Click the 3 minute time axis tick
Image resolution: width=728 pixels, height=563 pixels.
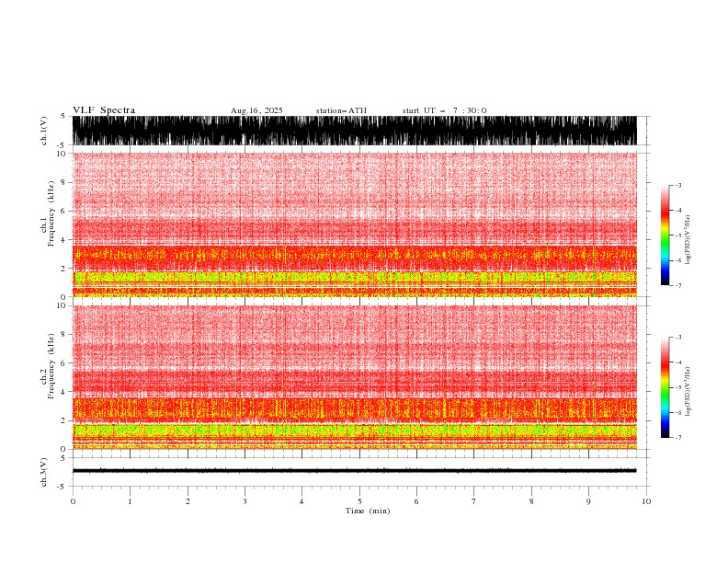pyautogui.click(x=245, y=501)
